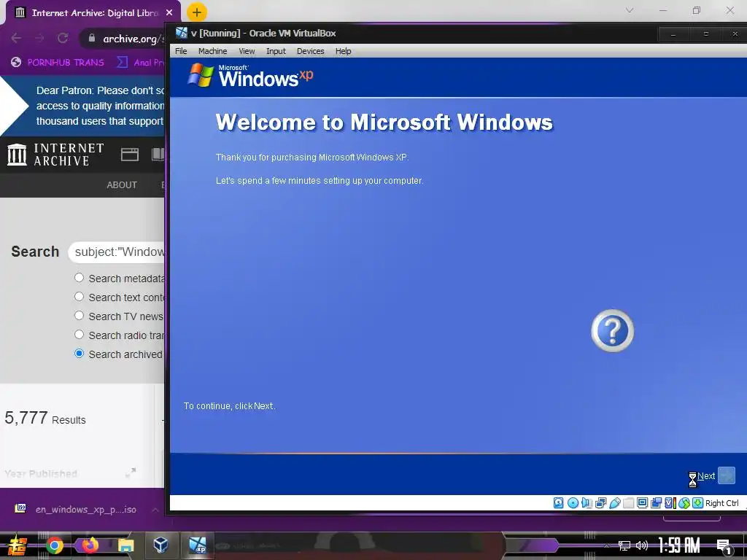Click the shared folders icon in VirtualBox status bar
This screenshot has height=560, width=747.
tap(628, 503)
